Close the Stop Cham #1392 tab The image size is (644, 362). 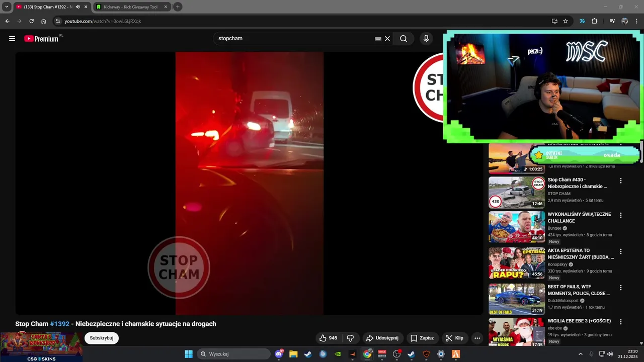point(86,7)
